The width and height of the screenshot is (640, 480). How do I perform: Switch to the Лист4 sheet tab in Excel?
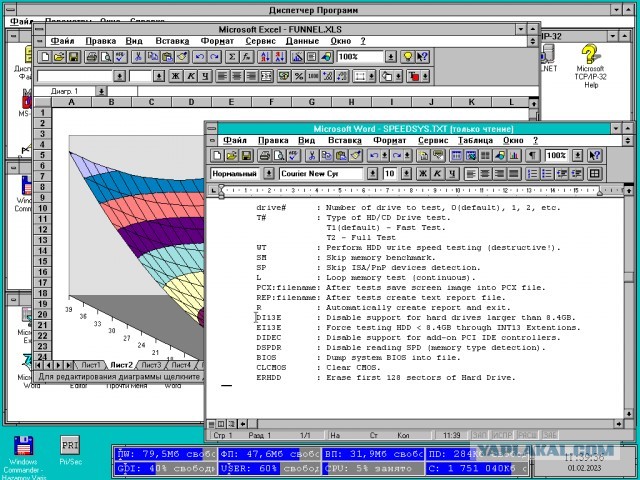click(x=181, y=365)
